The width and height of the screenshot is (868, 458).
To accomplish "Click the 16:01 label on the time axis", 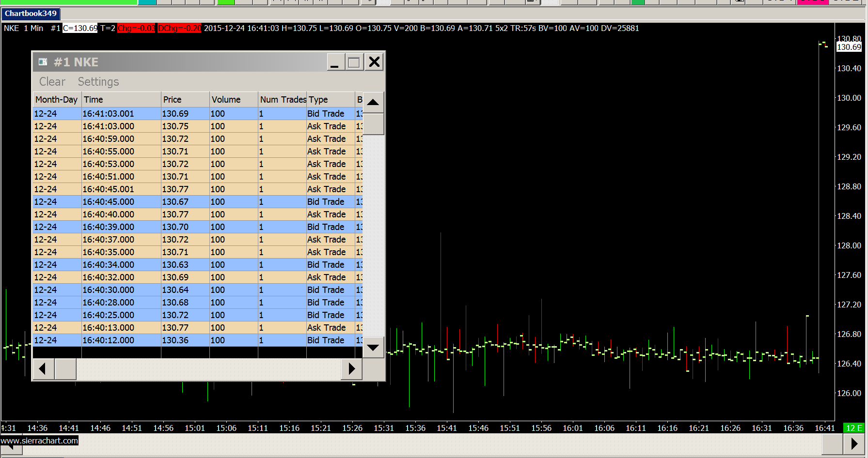I will tap(573, 428).
